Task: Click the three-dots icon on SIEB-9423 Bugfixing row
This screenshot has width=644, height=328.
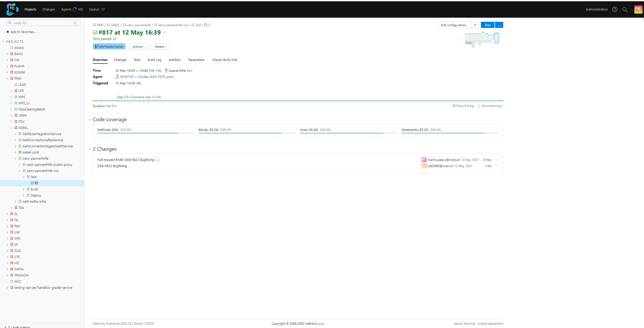Action: pos(497,166)
